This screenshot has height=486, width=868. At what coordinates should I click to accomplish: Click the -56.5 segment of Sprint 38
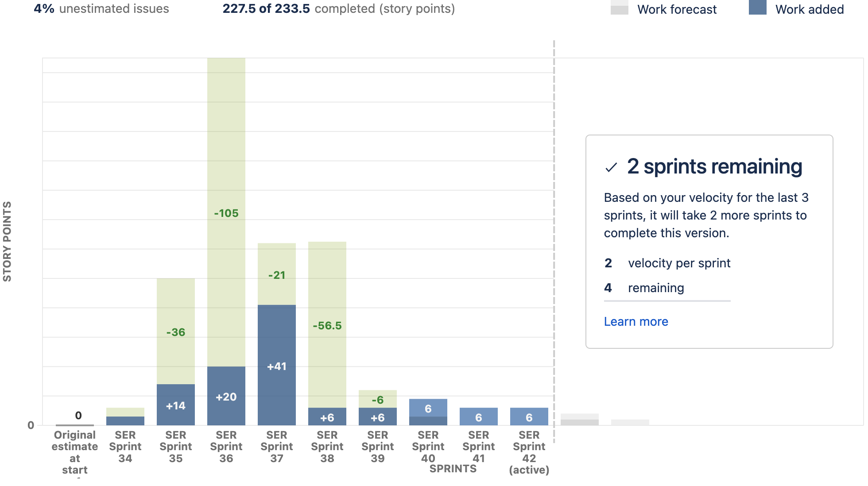pyautogui.click(x=327, y=325)
